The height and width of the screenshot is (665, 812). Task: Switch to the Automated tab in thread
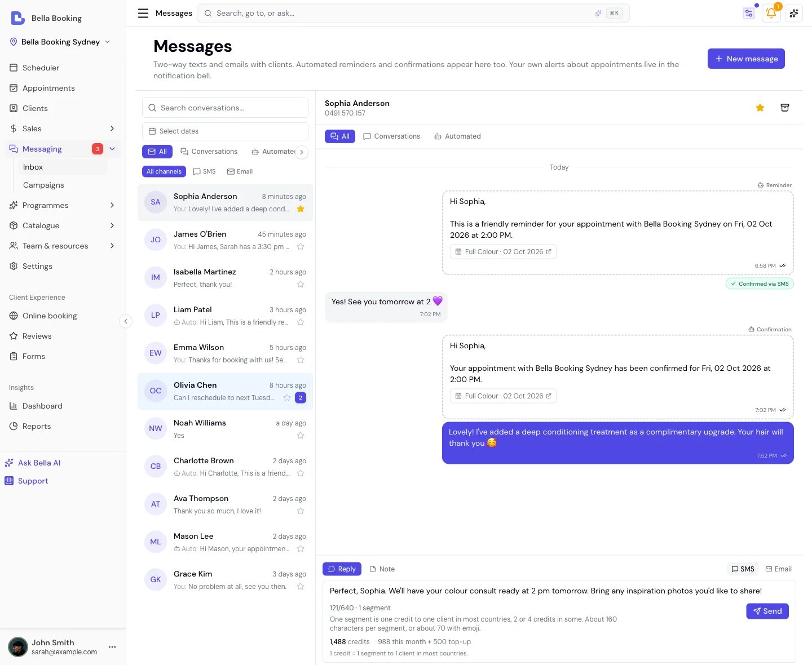tap(457, 136)
